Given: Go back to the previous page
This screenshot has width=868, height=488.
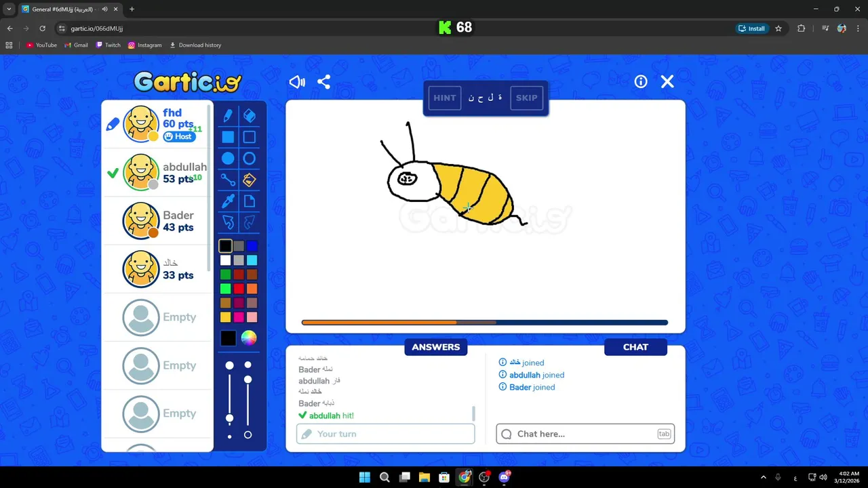Looking at the screenshot, I should (10, 28).
